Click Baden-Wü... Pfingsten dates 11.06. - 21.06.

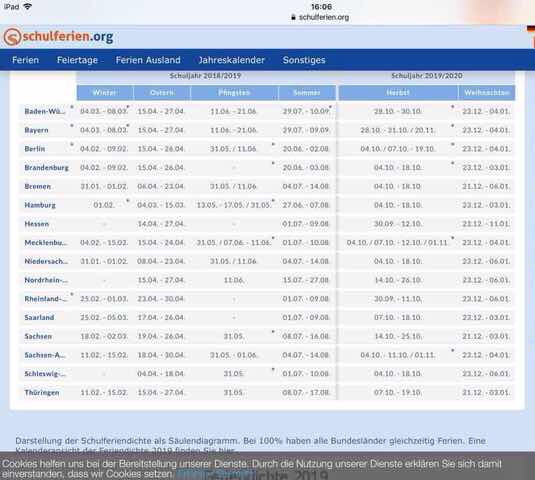pos(233,112)
